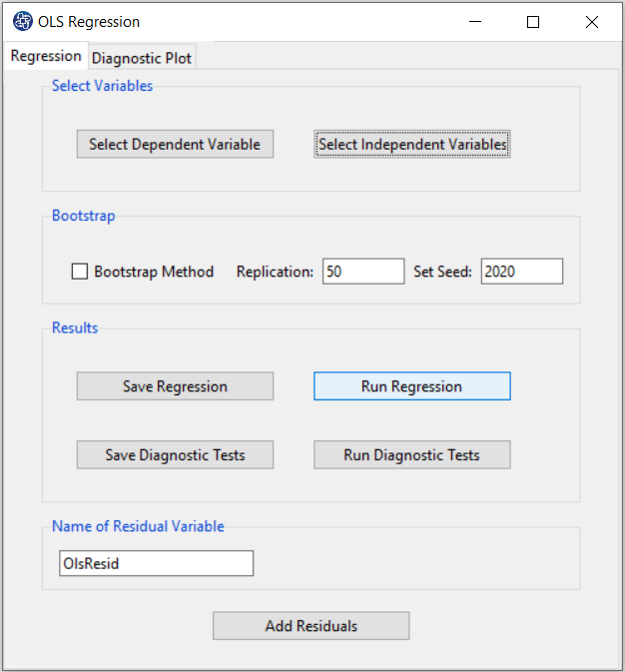Open the Regression tab

[46, 56]
